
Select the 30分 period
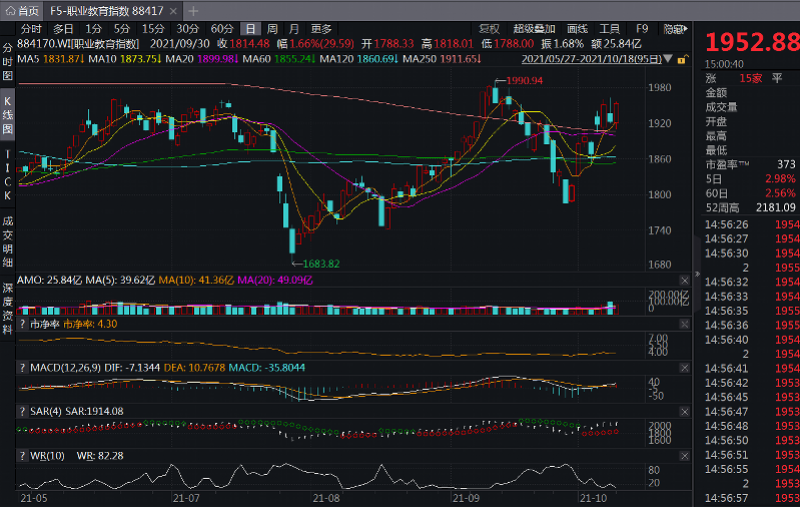(187, 29)
